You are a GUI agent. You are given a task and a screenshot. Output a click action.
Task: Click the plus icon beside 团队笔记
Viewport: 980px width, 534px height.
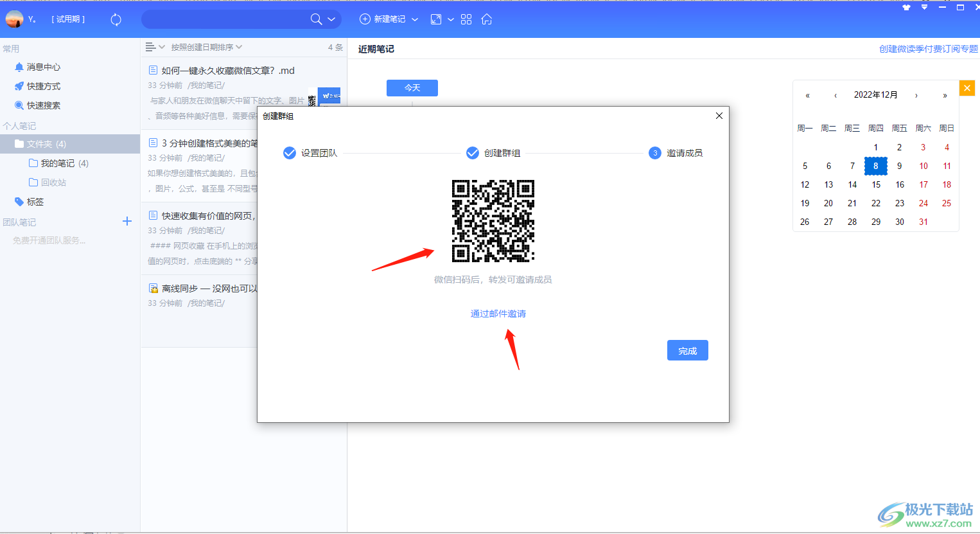pos(127,221)
